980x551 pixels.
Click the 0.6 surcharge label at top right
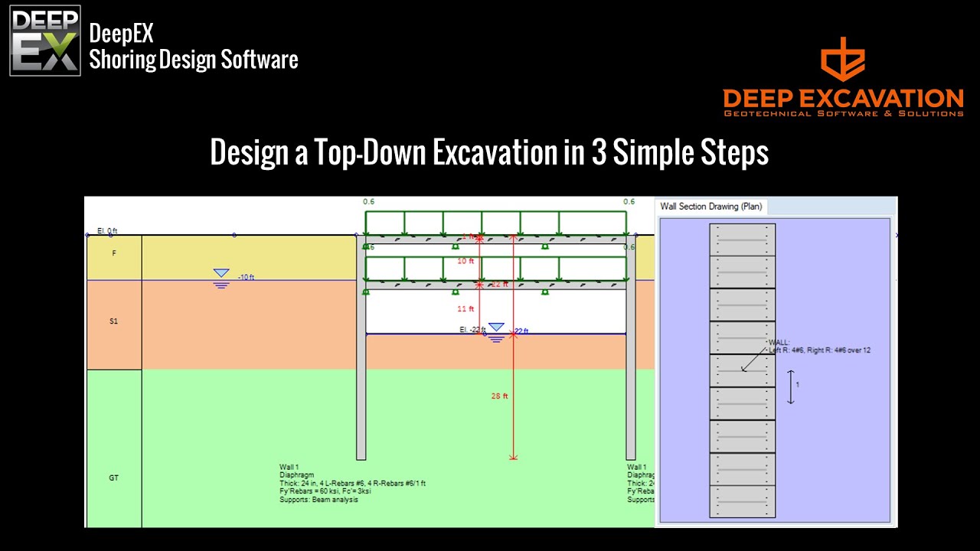click(x=629, y=202)
